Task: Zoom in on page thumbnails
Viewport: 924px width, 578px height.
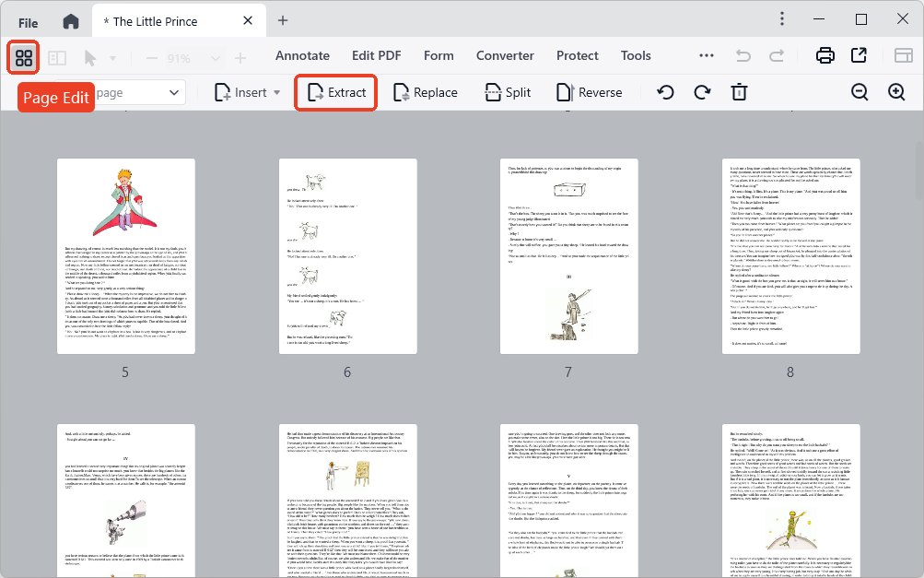Action: 895,92
